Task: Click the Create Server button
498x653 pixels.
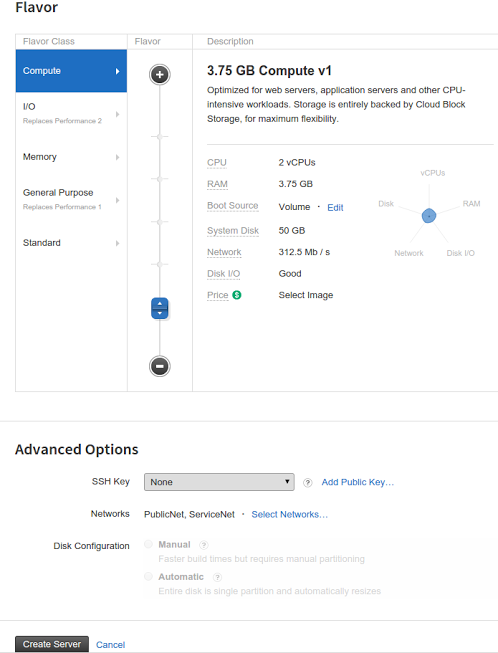Action: (x=52, y=644)
